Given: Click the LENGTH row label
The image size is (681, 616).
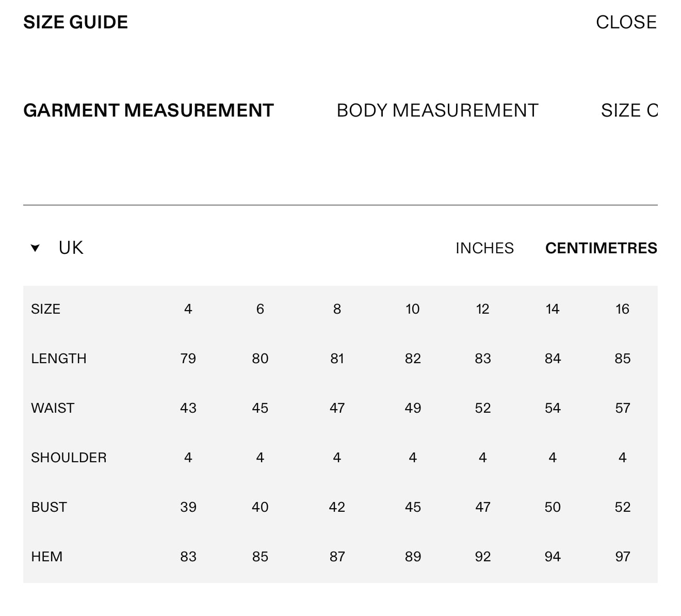Looking at the screenshot, I should [x=59, y=359].
